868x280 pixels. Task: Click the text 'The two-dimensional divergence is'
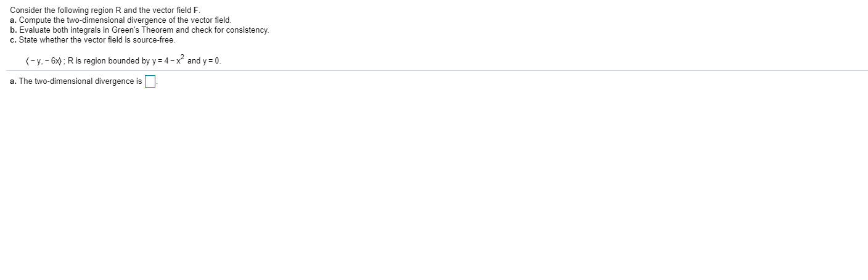coord(80,81)
